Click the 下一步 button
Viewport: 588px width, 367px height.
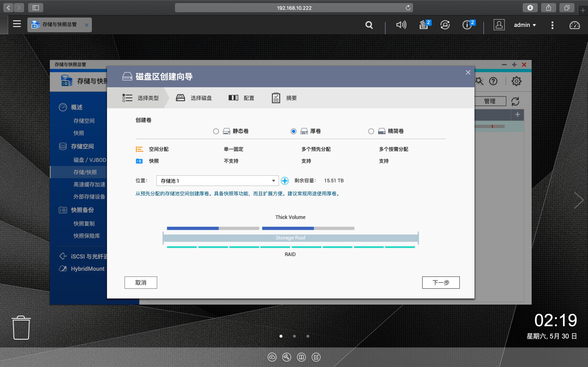tap(441, 282)
